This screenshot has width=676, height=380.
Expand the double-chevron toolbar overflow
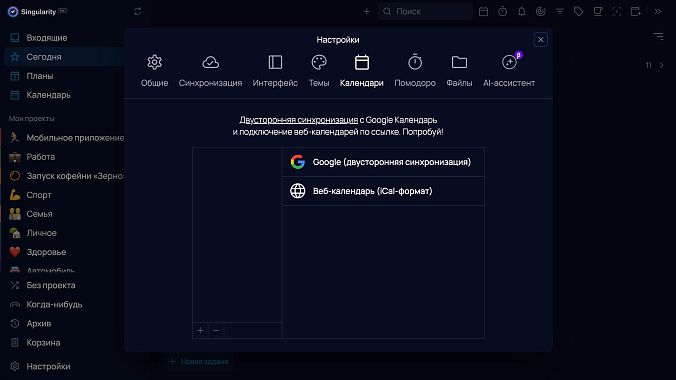click(x=657, y=12)
